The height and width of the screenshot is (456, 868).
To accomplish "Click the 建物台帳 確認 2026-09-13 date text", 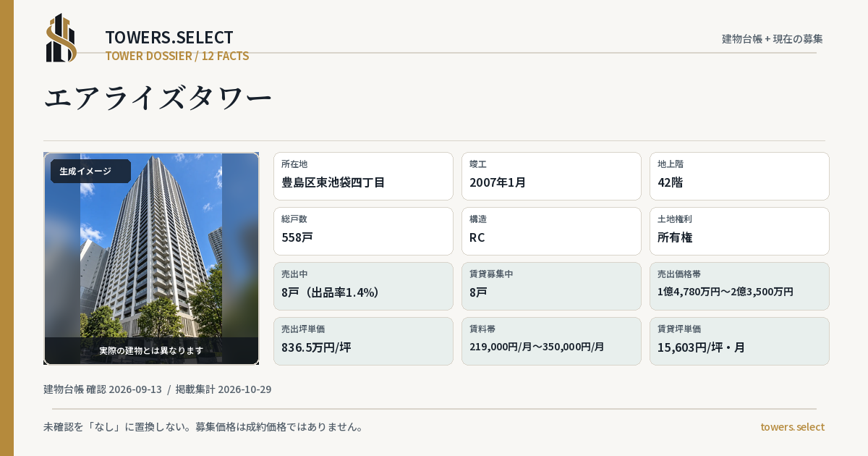I will point(103,389).
